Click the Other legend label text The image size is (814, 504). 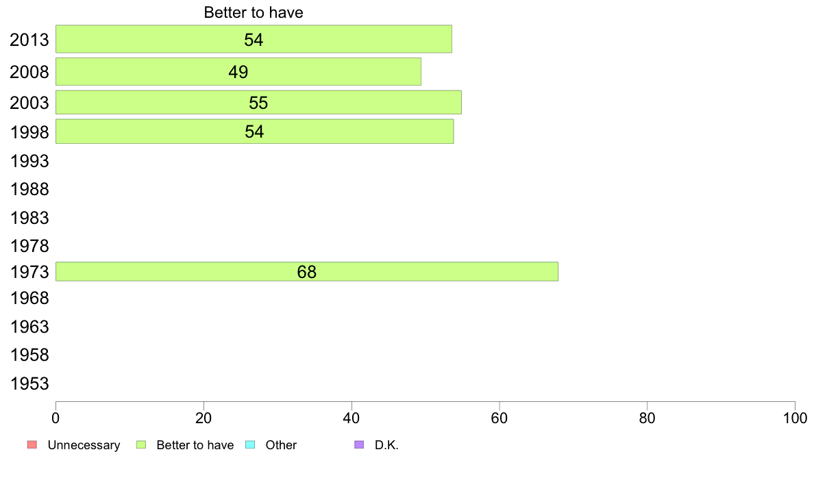coord(281,445)
